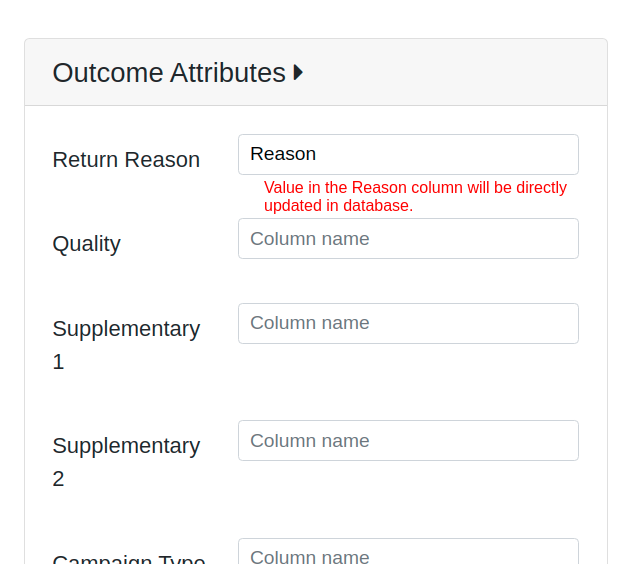Click the 'Supplementary' word above numeral 1
Viewport: 619px width, 564px height.
point(126,329)
